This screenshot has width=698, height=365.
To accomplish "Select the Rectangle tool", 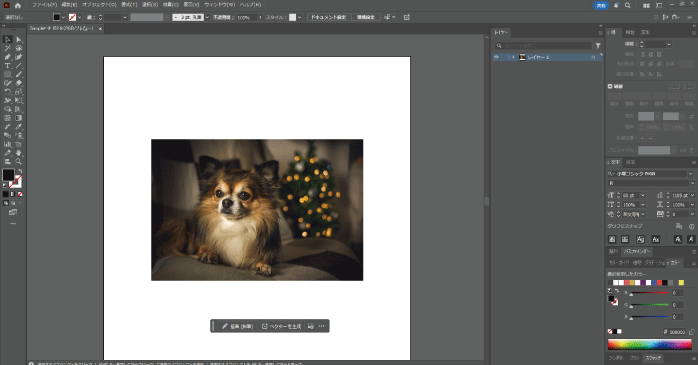I will (8, 74).
